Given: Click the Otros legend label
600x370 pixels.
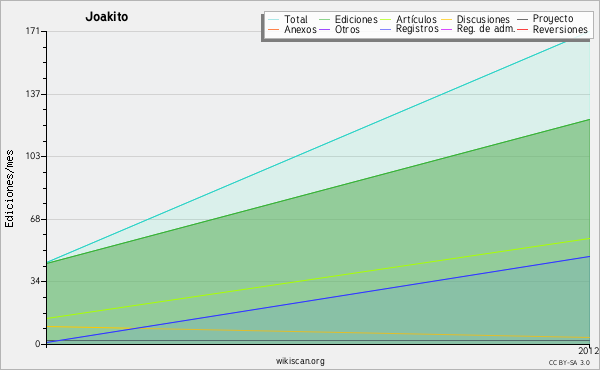Looking at the screenshot, I should click(x=347, y=29).
